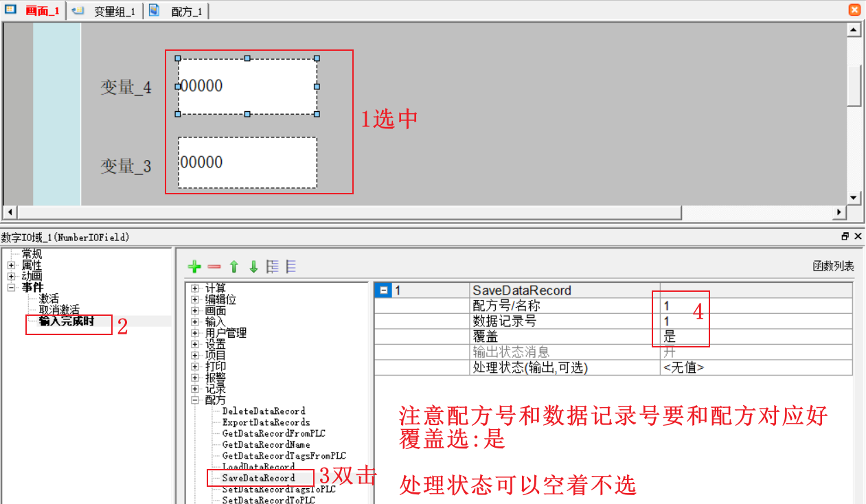Image resolution: width=866 pixels, height=504 pixels.
Task: Click the expand all tree icon
Action: (x=273, y=267)
